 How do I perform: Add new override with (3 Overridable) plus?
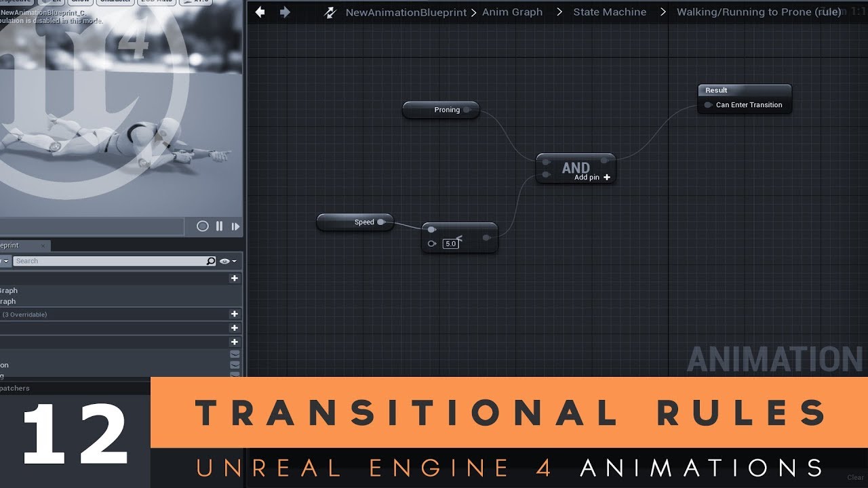tap(235, 314)
